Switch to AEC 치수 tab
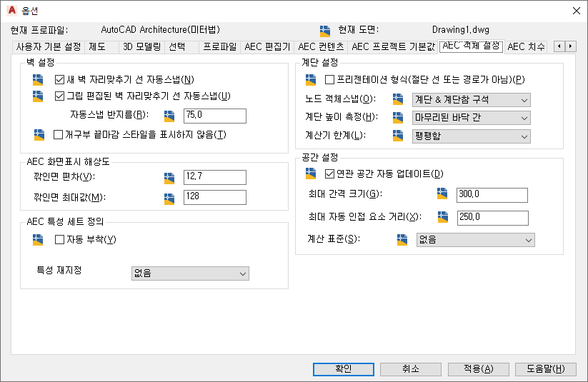 click(x=526, y=47)
